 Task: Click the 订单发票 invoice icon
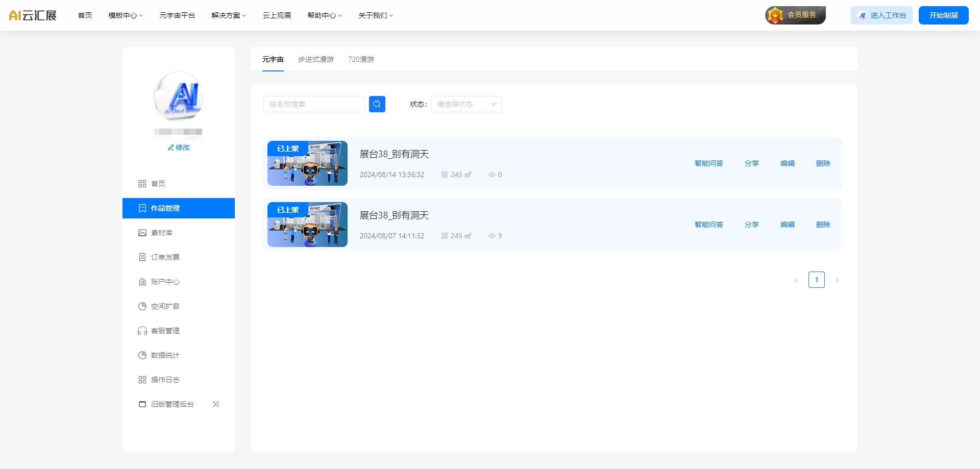(x=142, y=257)
